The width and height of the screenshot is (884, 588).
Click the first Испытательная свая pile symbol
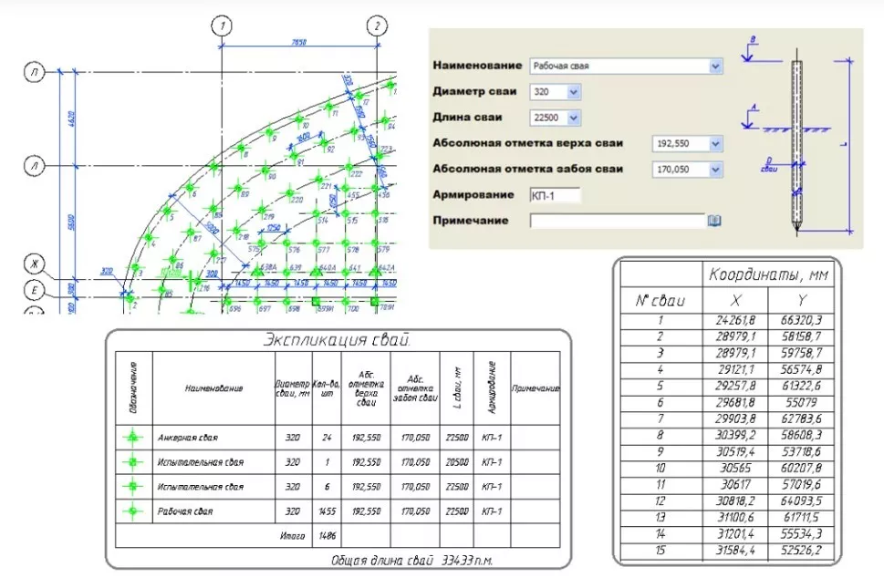point(135,461)
